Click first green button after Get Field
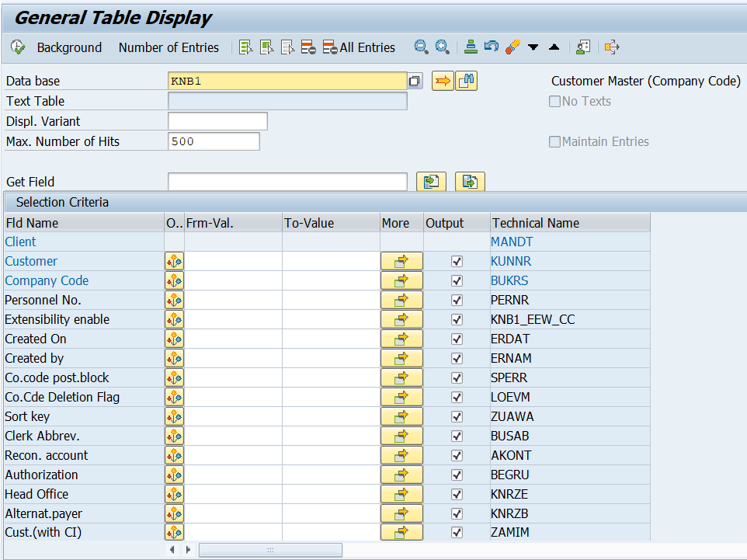747x560 pixels. tap(431, 182)
